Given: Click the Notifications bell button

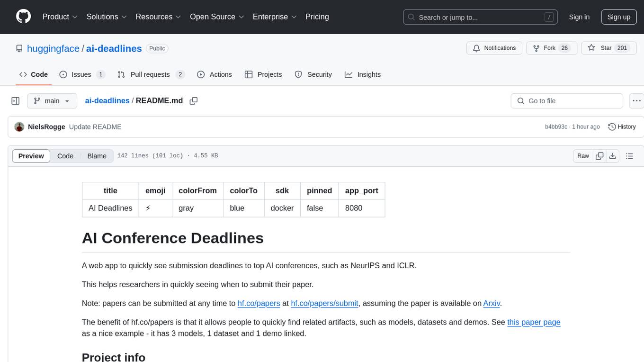Looking at the screenshot, I should click(494, 48).
